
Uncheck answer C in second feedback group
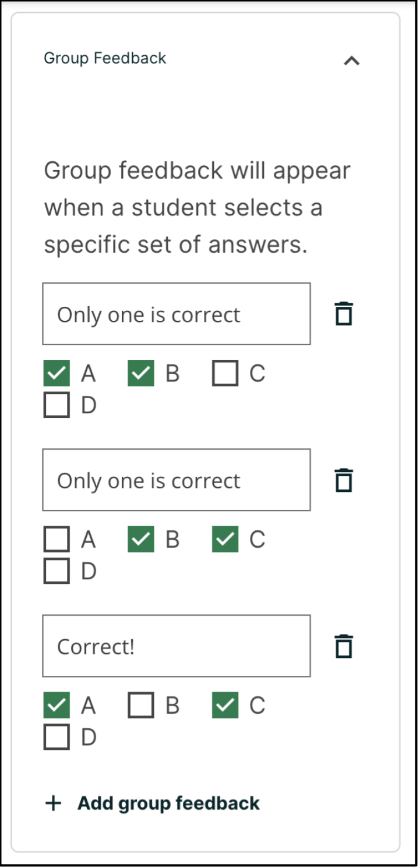225,539
